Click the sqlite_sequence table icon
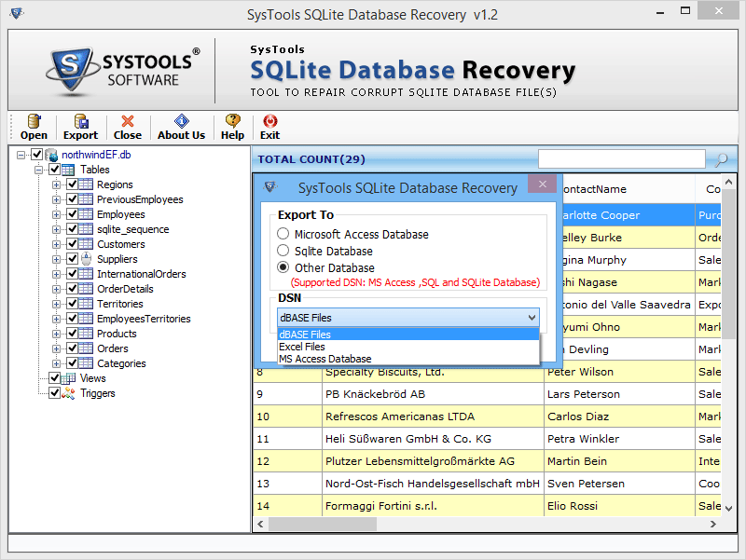 pos(86,229)
